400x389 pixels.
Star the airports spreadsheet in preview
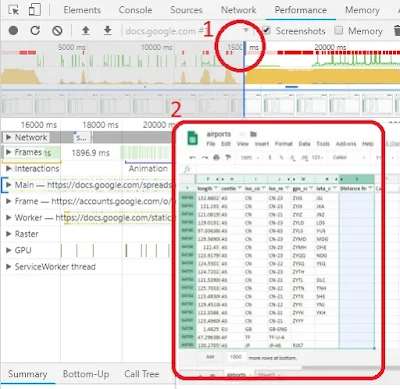coord(242,134)
